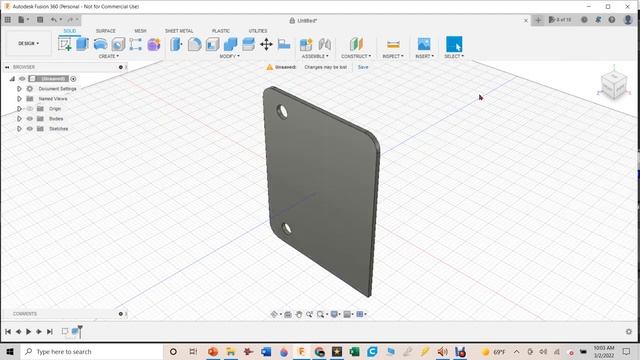Activate the Move/Copy tool

click(x=266, y=44)
